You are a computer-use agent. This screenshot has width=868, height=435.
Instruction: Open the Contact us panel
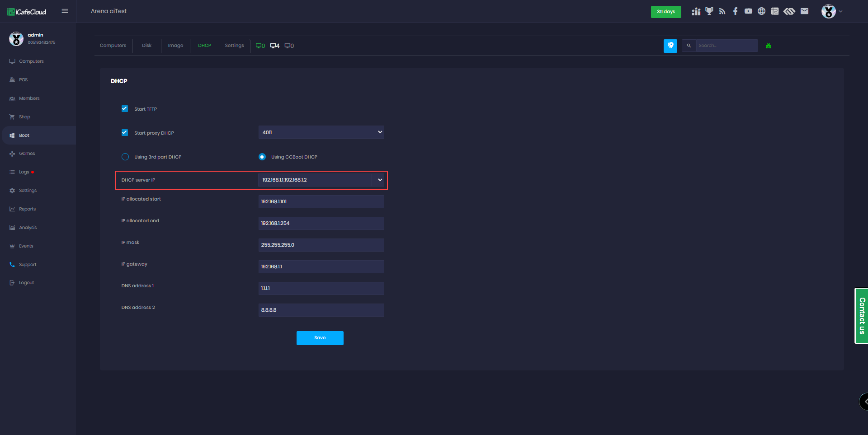[863, 316]
